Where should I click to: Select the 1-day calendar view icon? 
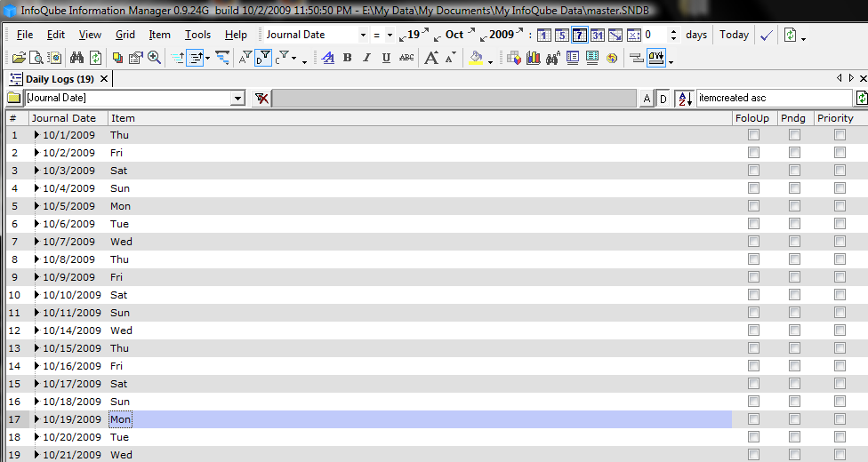pyautogui.click(x=544, y=36)
